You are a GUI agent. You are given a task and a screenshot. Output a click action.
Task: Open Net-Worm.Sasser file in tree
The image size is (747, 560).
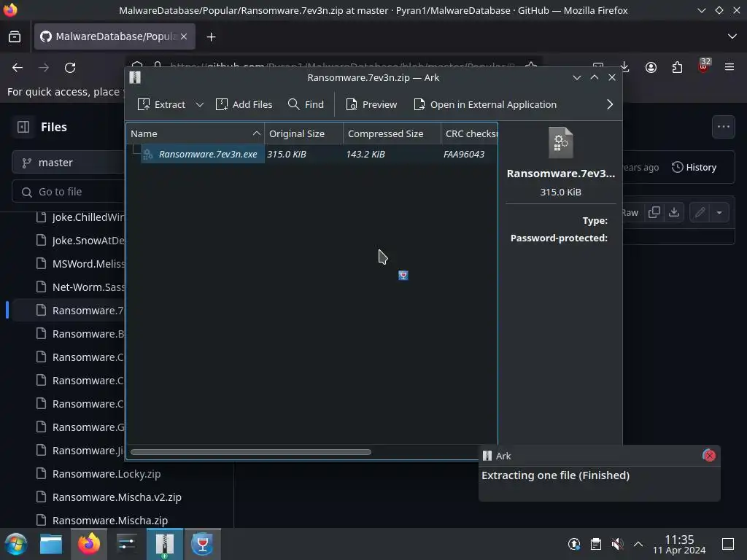(x=81, y=287)
